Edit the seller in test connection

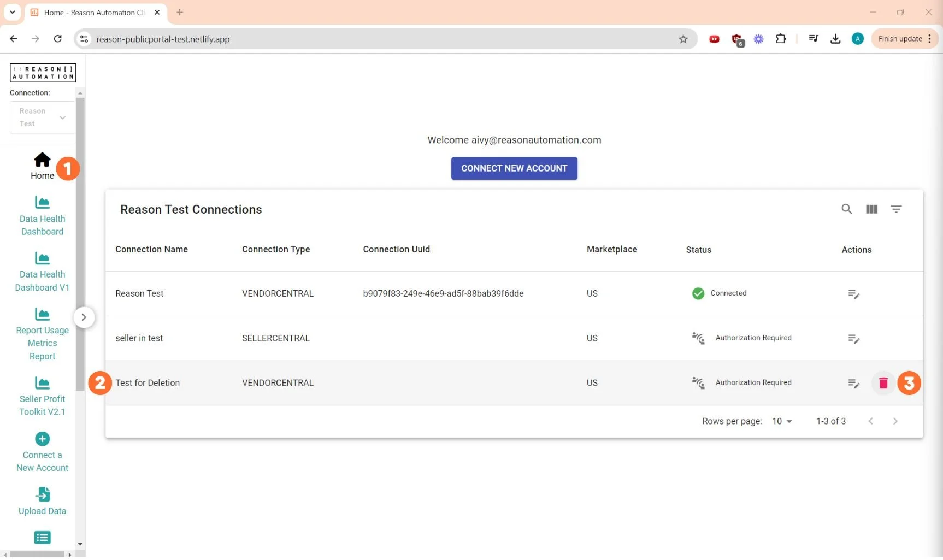point(853,339)
